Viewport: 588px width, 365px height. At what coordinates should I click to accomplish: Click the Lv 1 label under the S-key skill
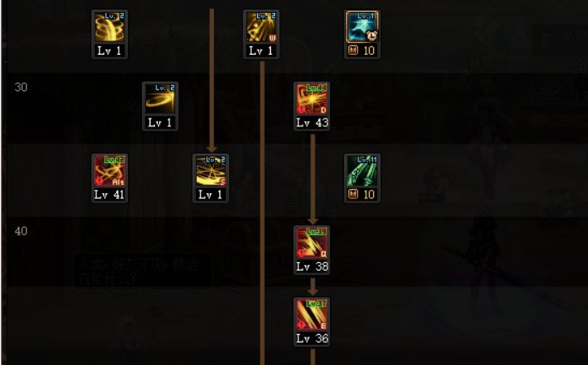(x=211, y=194)
